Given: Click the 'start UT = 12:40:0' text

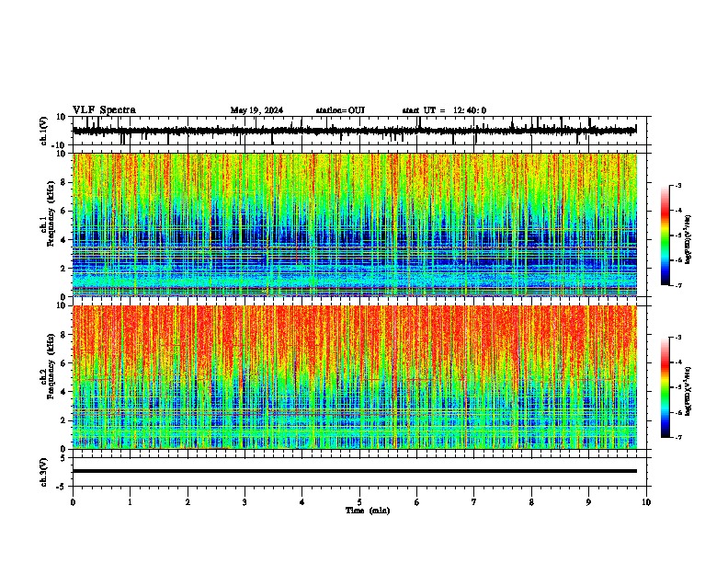Looking at the screenshot, I should [444, 110].
